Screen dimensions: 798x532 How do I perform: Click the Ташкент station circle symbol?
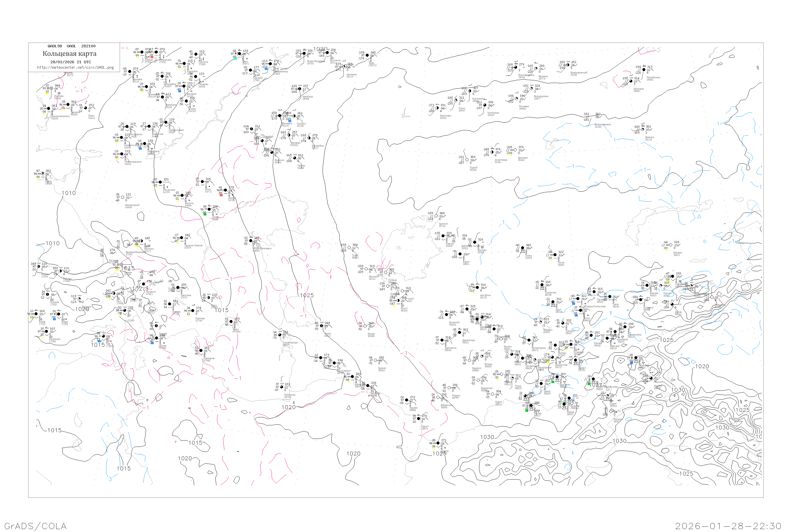[x=563, y=323]
